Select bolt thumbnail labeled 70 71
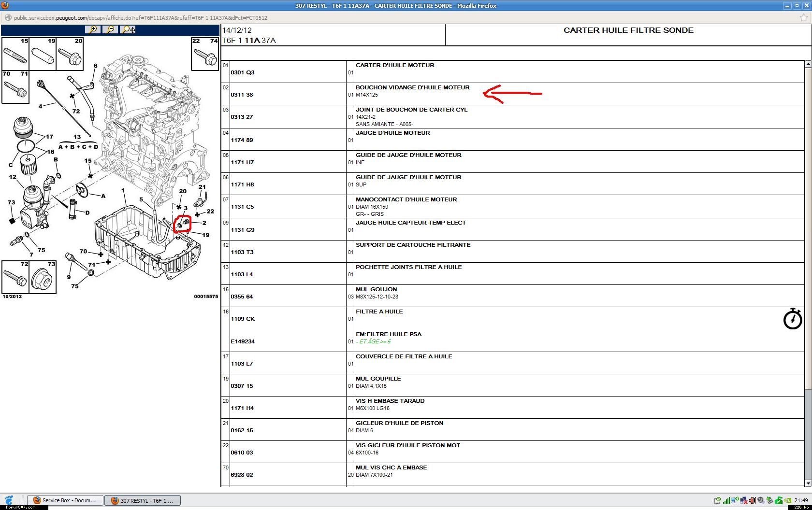The image size is (812, 510). tap(15, 87)
